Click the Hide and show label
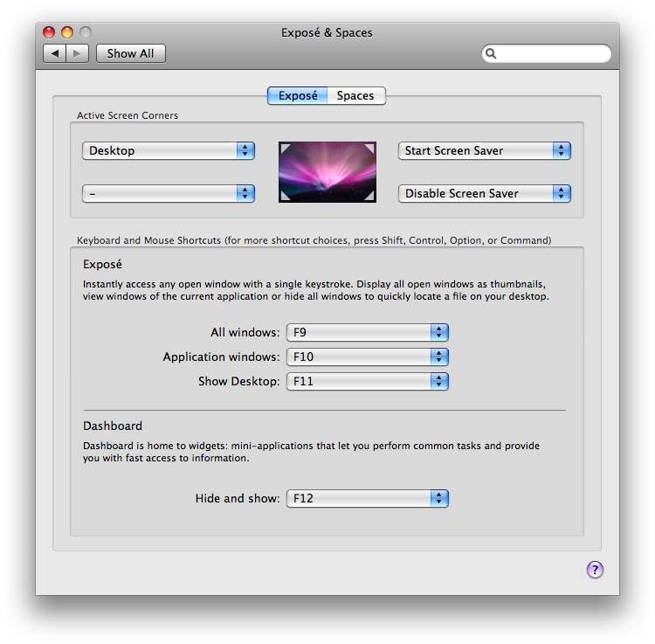This screenshot has height=644, width=655. coord(238,498)
